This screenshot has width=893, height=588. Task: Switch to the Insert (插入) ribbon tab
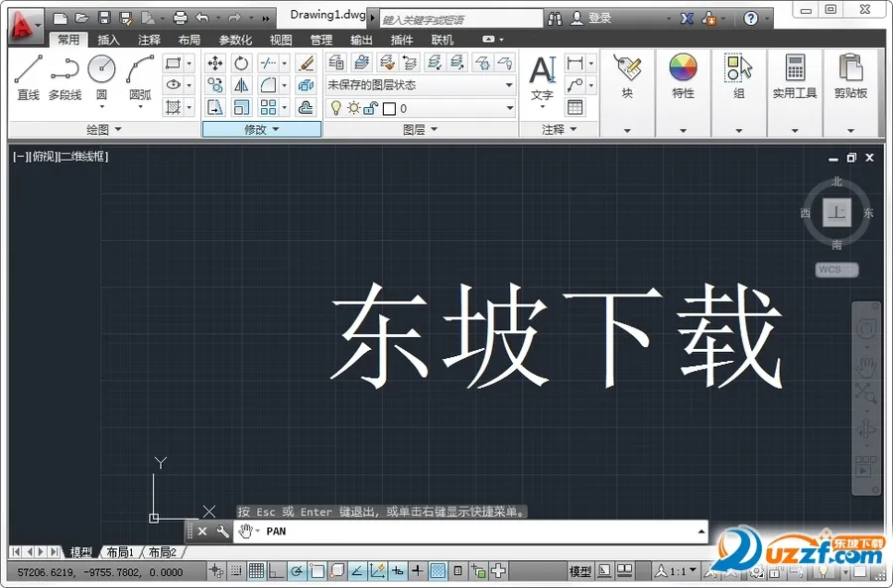pos(109,39)
